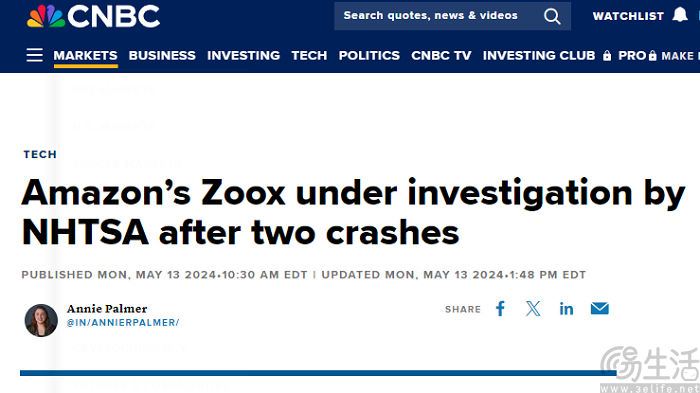Share article on X
Screen dimensions: 700x393
tap(533, 309)
